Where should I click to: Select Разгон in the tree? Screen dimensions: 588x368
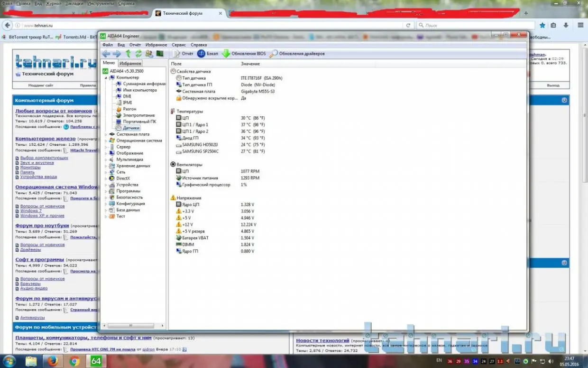tap(129, 109)
